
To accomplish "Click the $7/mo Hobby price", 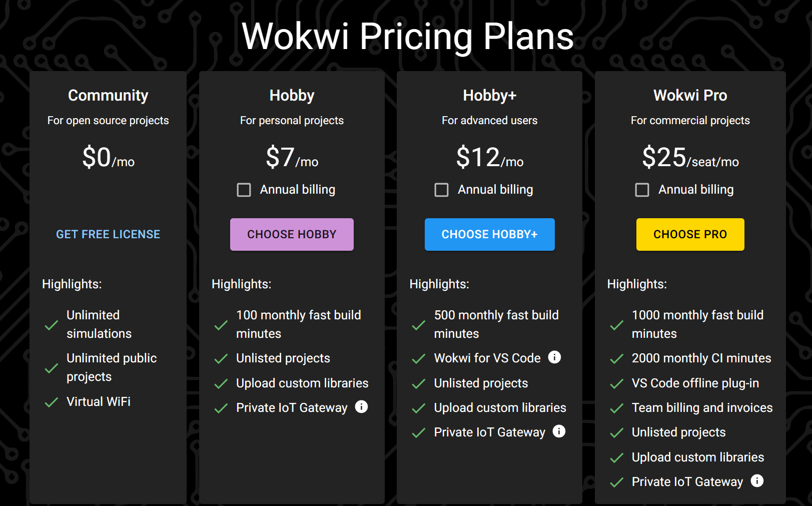I will tap(292, 158).
